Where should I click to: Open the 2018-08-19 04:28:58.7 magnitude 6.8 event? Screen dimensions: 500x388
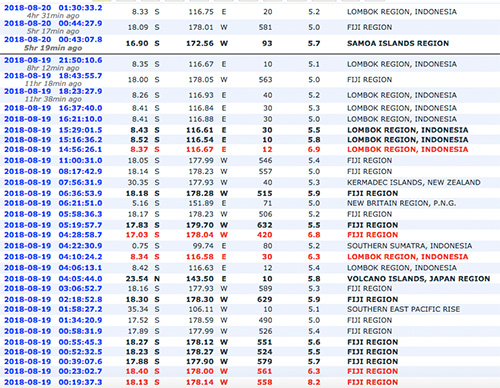pyautogui.click(x=53, y=235)
